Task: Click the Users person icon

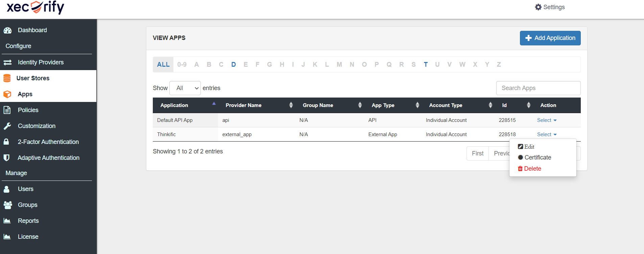Action: [x=6, y=189]
